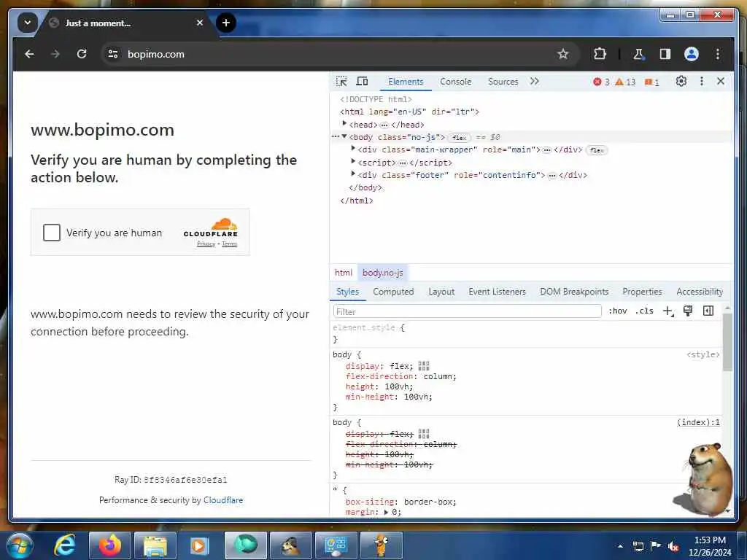The height and width of the screenshot is (560, 747).
Task: Open the Layout tab
Action: point(441,292)
